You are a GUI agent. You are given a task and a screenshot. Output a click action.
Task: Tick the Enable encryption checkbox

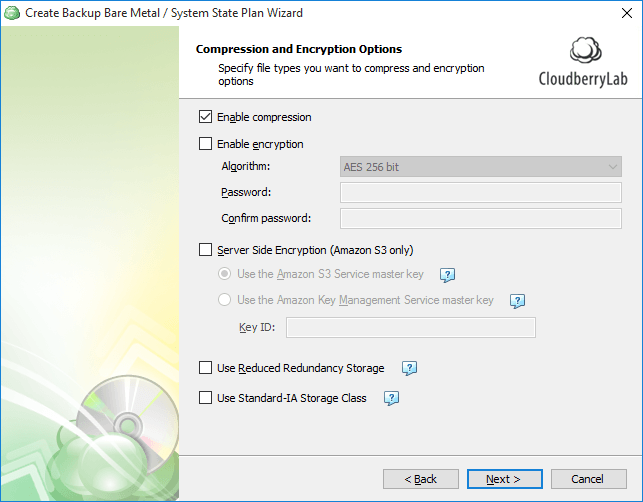[205, 144]
